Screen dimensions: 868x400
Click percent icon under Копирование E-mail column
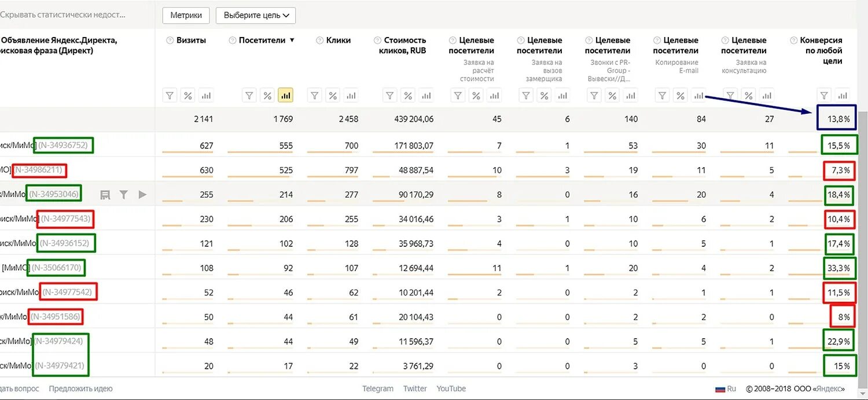pos(681,95)
